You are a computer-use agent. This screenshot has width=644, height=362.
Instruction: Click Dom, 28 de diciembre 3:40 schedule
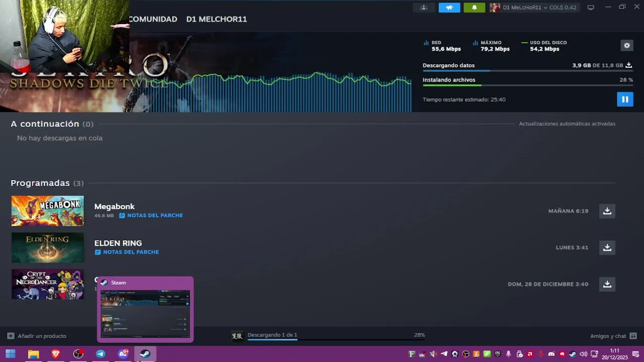(548, 285)
